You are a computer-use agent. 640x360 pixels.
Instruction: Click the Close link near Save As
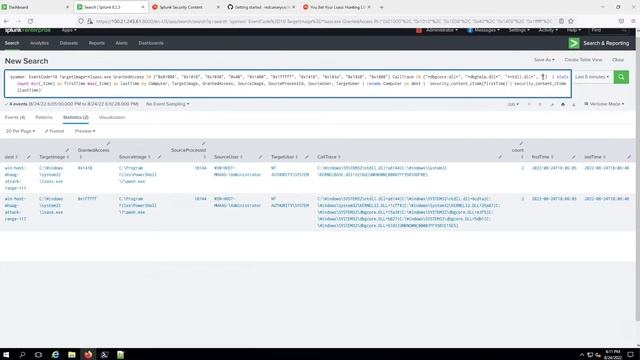pos(618,60)
